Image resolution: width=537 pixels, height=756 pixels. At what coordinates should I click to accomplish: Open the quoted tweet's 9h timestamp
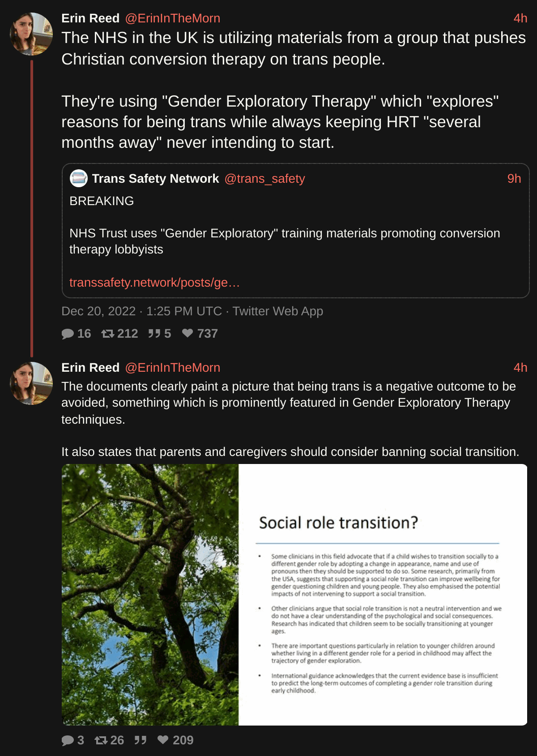point(514,179)
